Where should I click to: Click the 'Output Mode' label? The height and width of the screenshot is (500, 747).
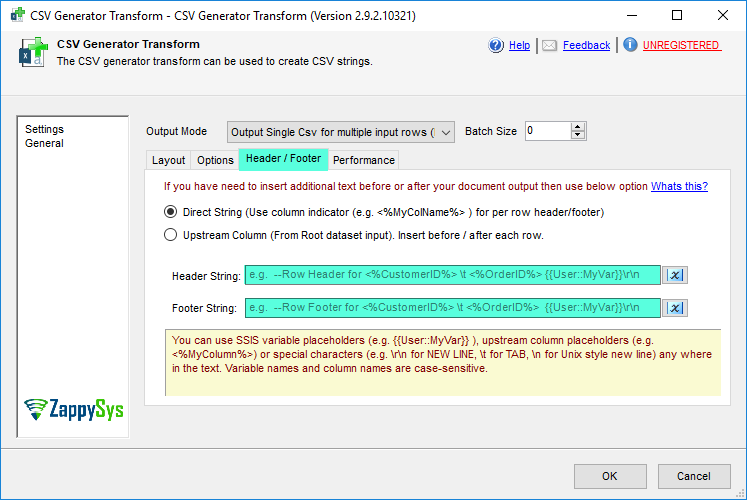pyautogui.click(x=176, y=131)
